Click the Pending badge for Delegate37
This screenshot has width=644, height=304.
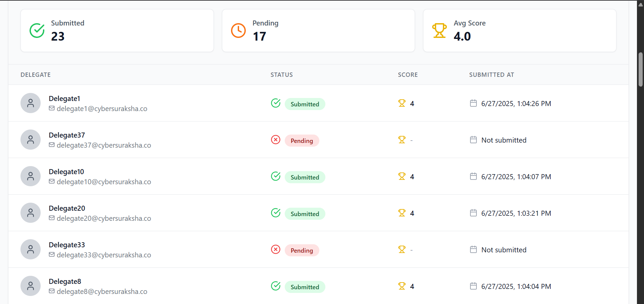pos(302,141)
